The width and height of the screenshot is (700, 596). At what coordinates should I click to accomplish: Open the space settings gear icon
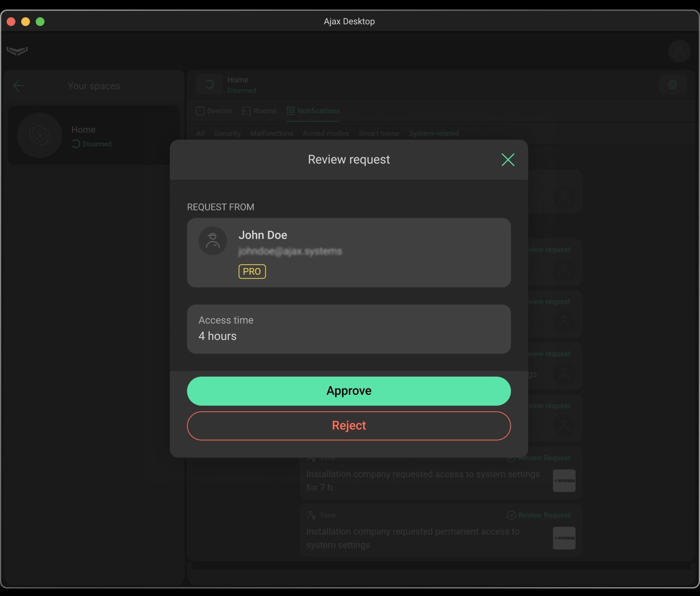click(x=673, y=84)
